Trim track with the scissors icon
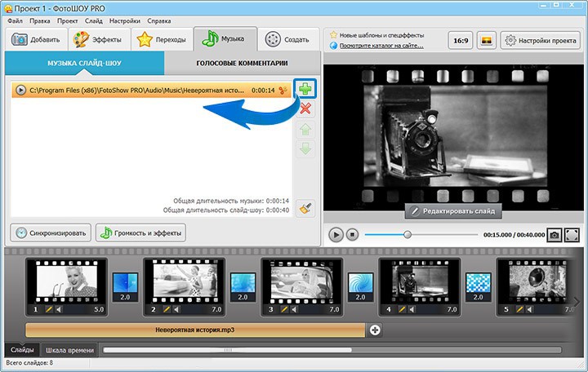Image resolution: width=588 pixels, height=372 pixels. pyautogui.click(x=283, y=91)
